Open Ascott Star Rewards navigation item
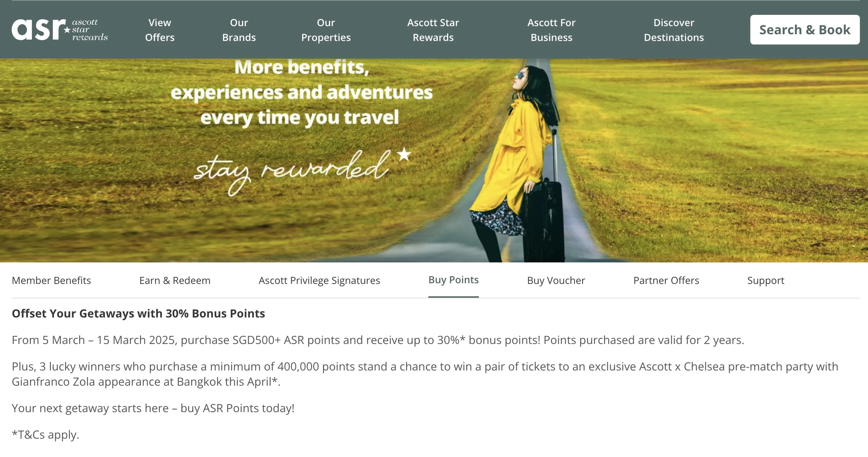Image resolution: width=868 pixels, height=457 pixels. [433, 30]
